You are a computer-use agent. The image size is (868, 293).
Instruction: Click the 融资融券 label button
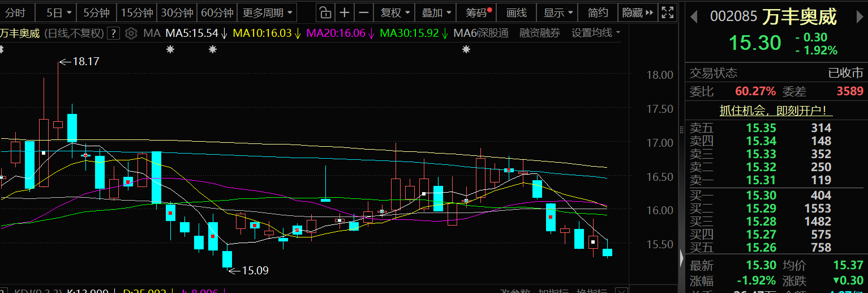coord(540,33)
